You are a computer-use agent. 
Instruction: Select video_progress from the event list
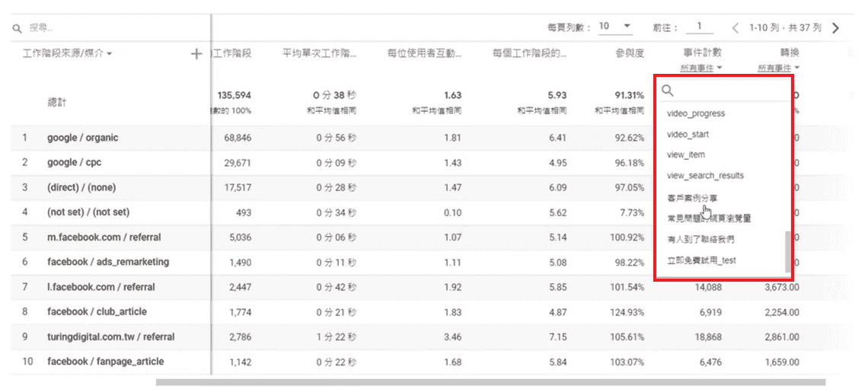click(696, 113)
